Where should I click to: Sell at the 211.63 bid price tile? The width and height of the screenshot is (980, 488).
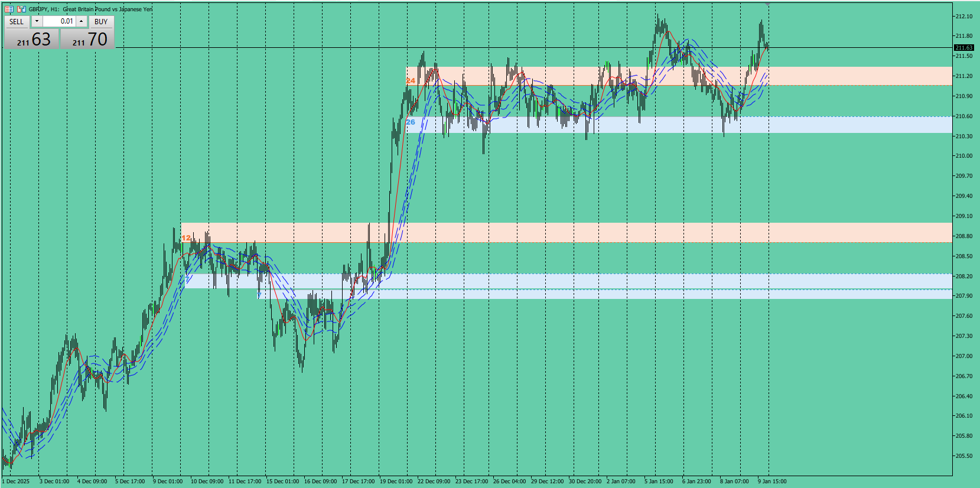pos(32,39)
